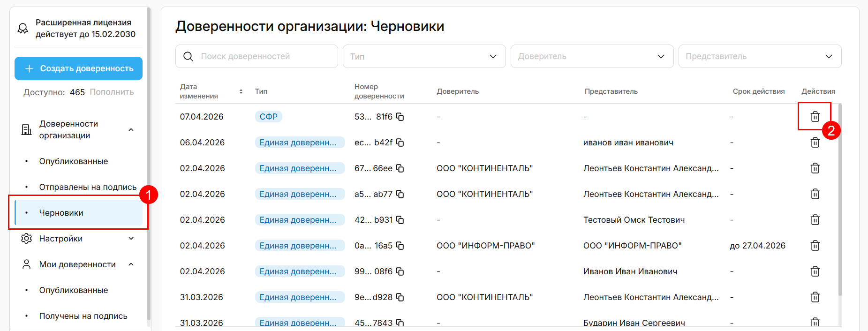Open the Тип filter dropdown
Screen dimensions: 868x331
[424, 56]
